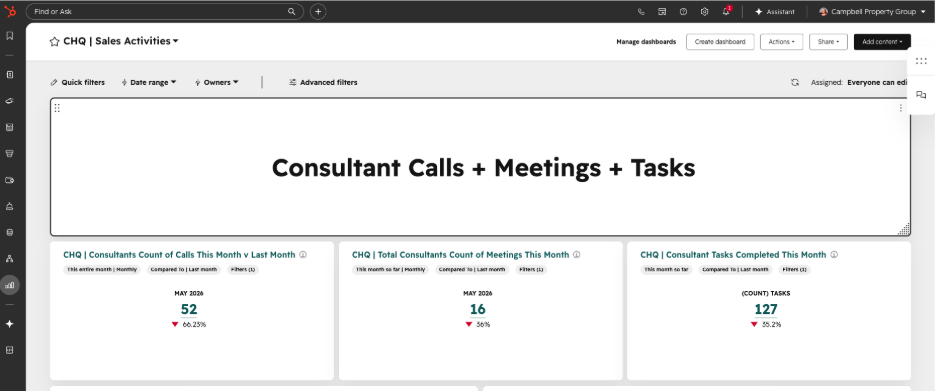Click info icon beside Tasks Completed title

834,255
